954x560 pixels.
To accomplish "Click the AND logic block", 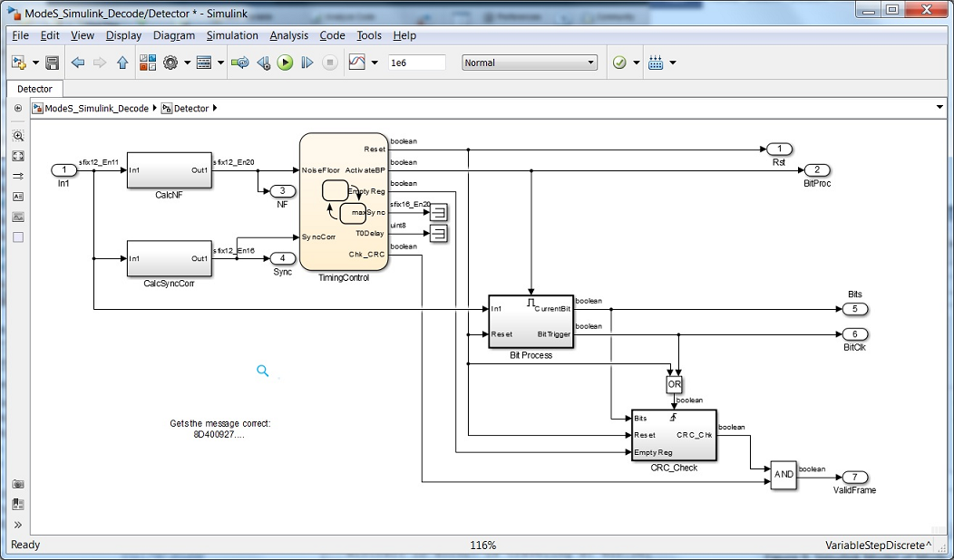I will 784,474.
